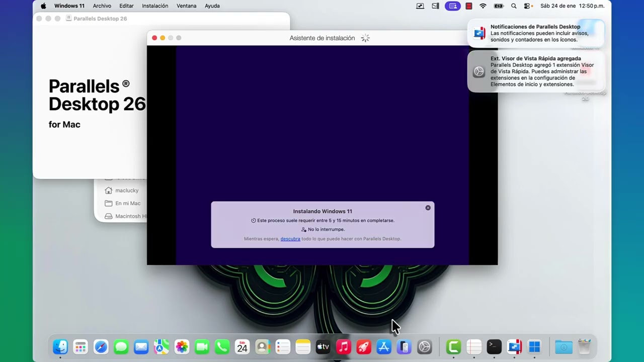Select 'Macintosh HD' in sidebar
The width and height of the screenshot is (644, 362).
pos(125,216)
